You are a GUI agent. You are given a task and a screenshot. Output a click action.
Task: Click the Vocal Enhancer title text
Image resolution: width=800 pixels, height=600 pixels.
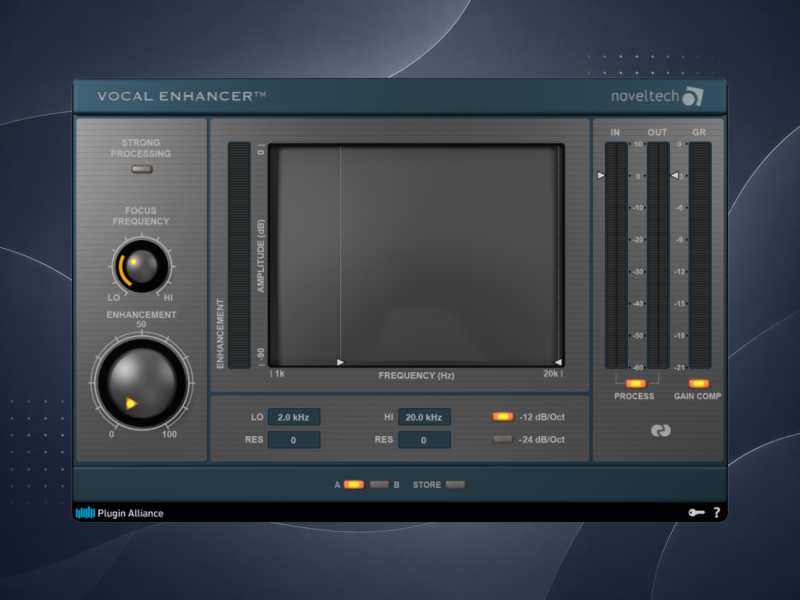coord(182,96)
